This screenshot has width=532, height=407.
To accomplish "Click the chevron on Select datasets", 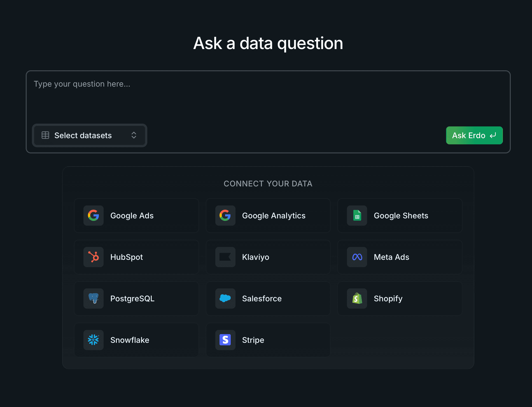I will (134, 135).
